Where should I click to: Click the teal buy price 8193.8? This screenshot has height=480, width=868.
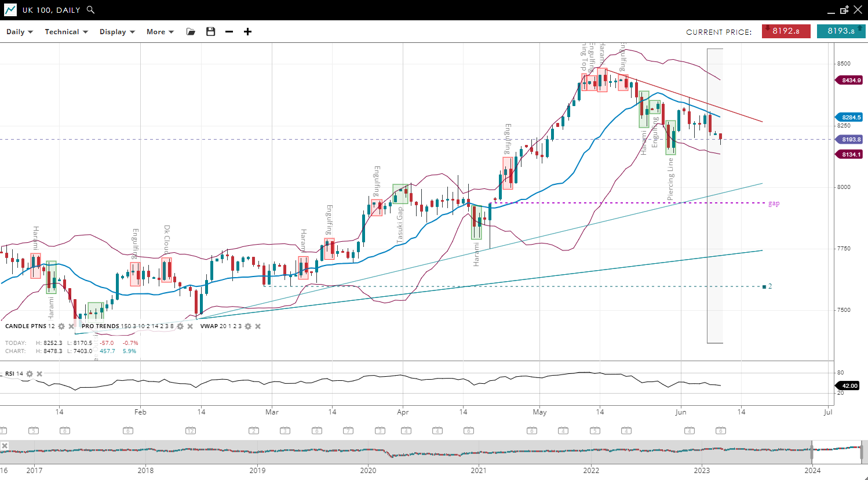[x=841, y=31]
